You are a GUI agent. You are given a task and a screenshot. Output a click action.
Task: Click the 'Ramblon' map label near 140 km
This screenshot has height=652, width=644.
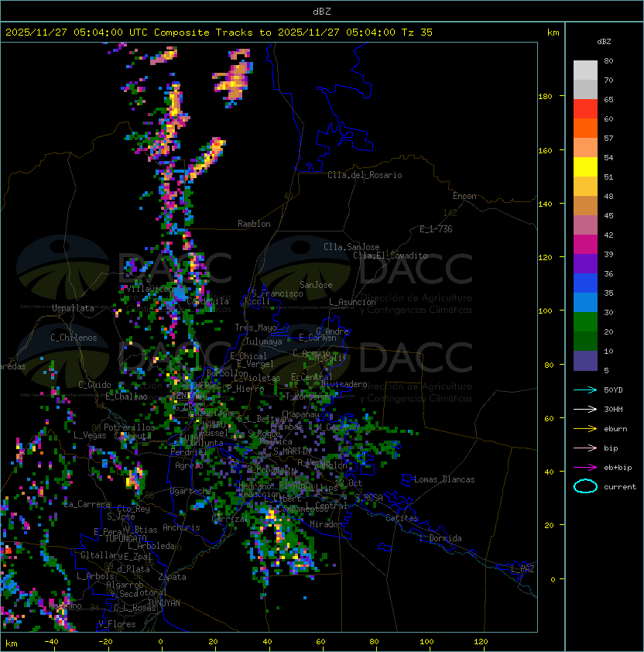pyautogui.click(x=254, y=224)
